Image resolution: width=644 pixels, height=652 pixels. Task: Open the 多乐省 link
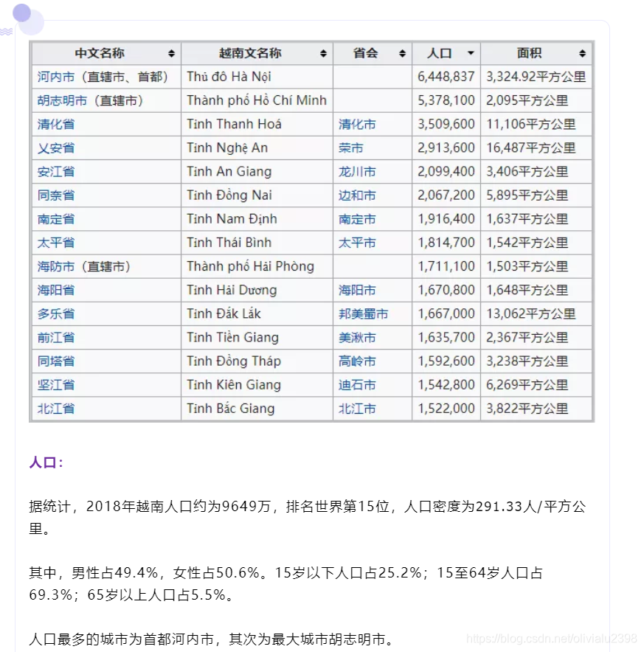click(56, 314)
